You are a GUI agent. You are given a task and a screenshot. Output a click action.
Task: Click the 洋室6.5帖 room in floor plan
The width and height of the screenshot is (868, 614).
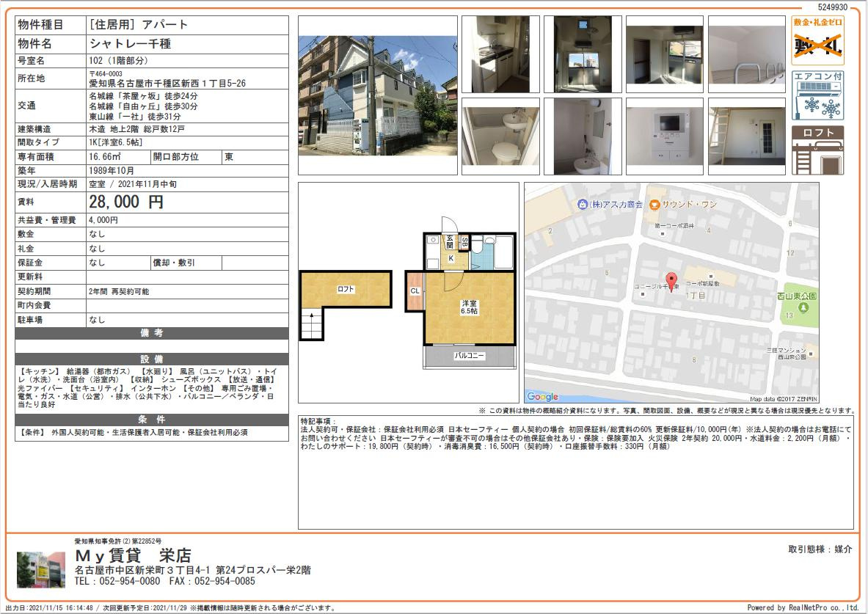coord(470,307)
